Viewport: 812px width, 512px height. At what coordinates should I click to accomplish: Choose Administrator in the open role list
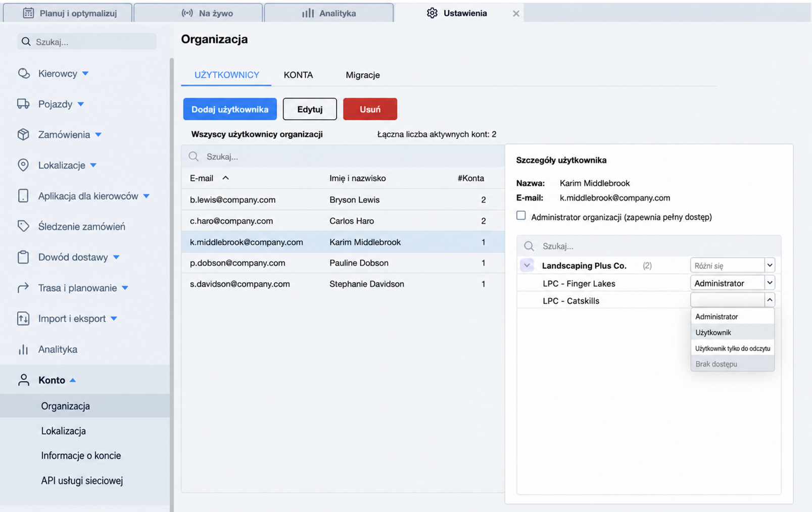coord(732,317)
